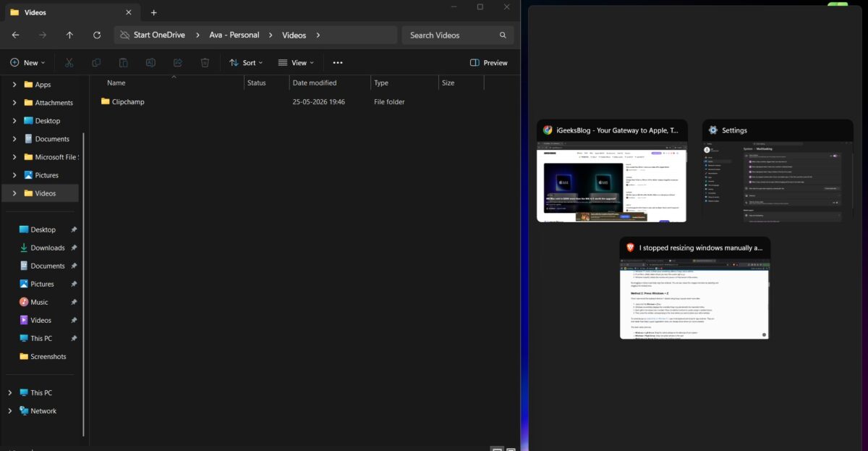Click the Paste clipboard icon
This screenshot has height=451, width=868.
tap(124, 63)
